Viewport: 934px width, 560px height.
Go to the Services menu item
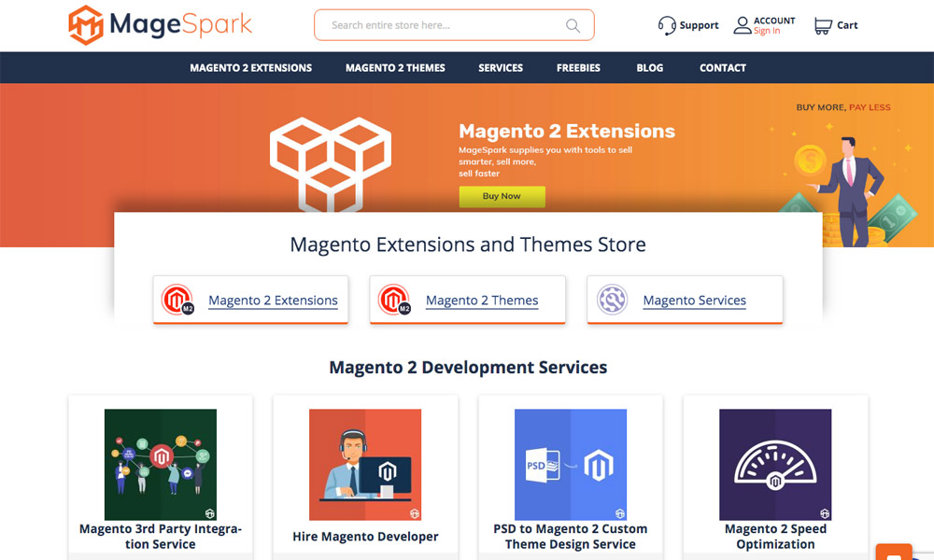tap(501, 67)
